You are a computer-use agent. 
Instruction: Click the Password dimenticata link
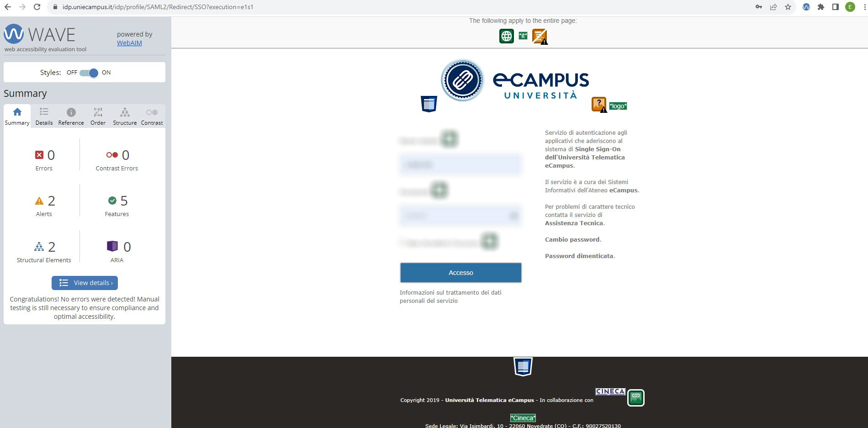coord(579,256)
